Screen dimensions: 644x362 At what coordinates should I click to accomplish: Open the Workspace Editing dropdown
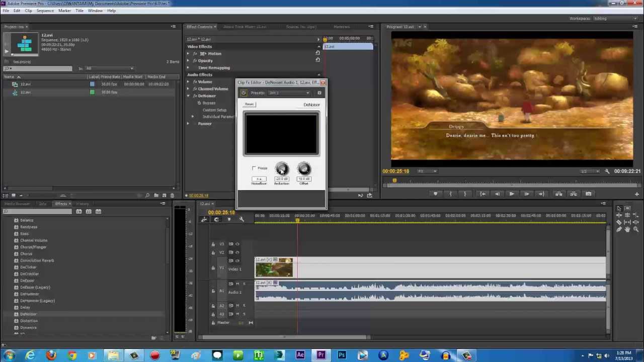616,19
